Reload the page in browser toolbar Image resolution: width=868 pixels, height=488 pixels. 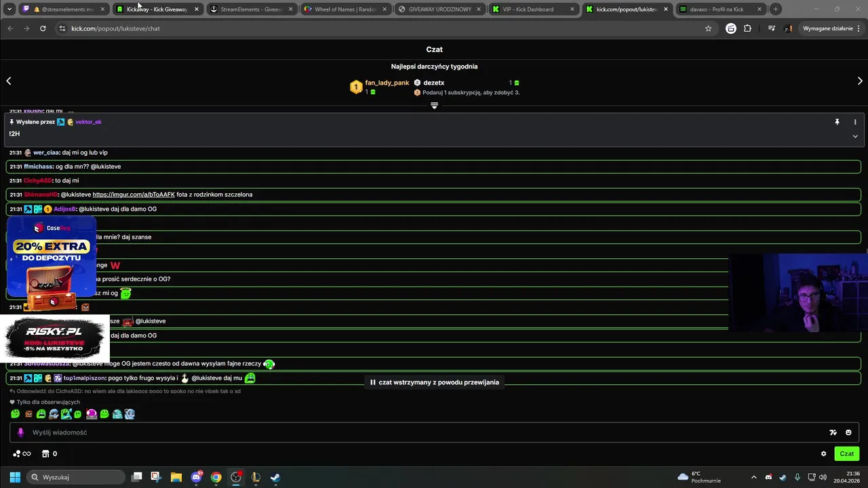click(x=43, y=28)
